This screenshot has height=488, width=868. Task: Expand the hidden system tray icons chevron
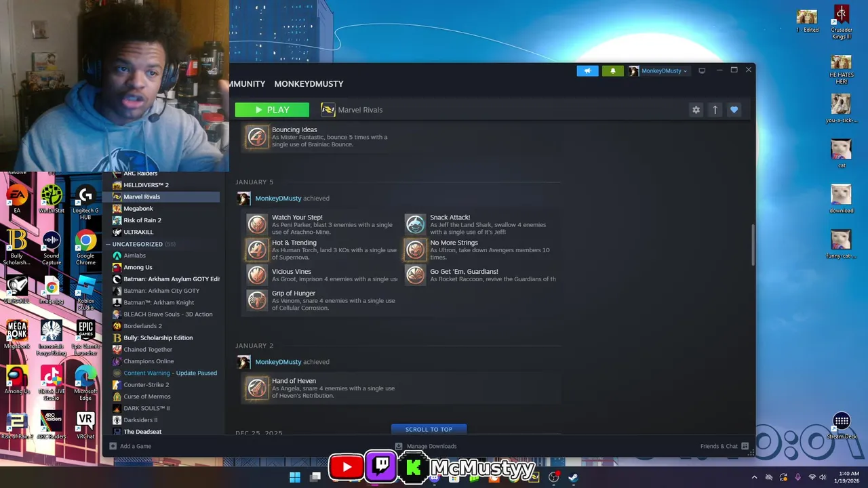[754, 477]
